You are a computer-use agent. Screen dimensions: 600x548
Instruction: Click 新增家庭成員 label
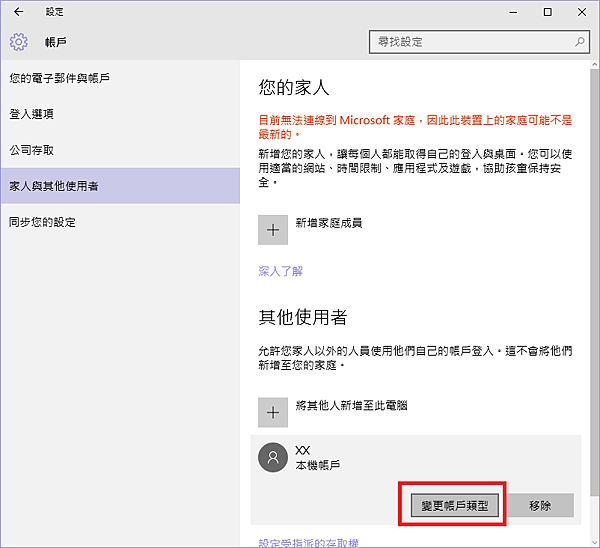tap(329, 223)
